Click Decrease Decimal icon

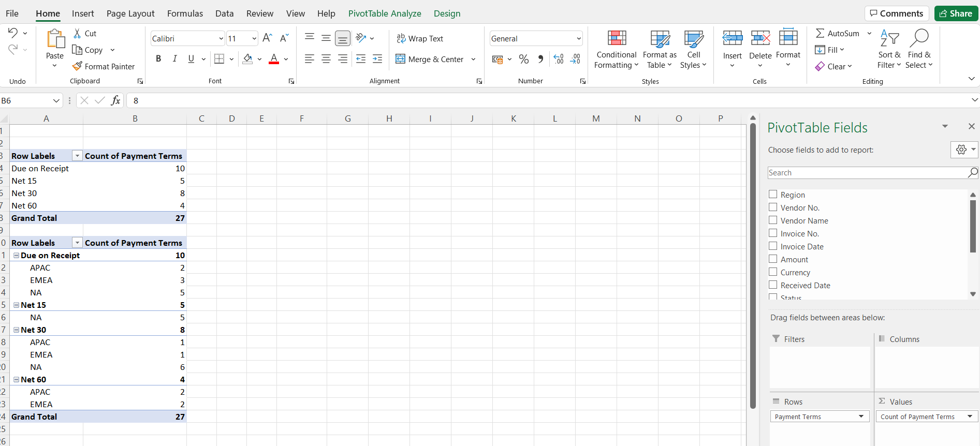(x=575, y=59)
